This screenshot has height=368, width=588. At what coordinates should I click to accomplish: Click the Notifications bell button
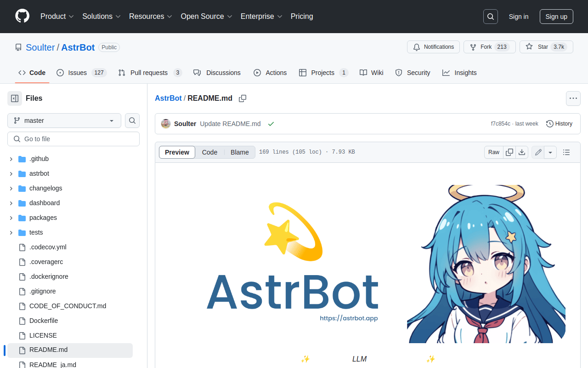click(433, 47)
